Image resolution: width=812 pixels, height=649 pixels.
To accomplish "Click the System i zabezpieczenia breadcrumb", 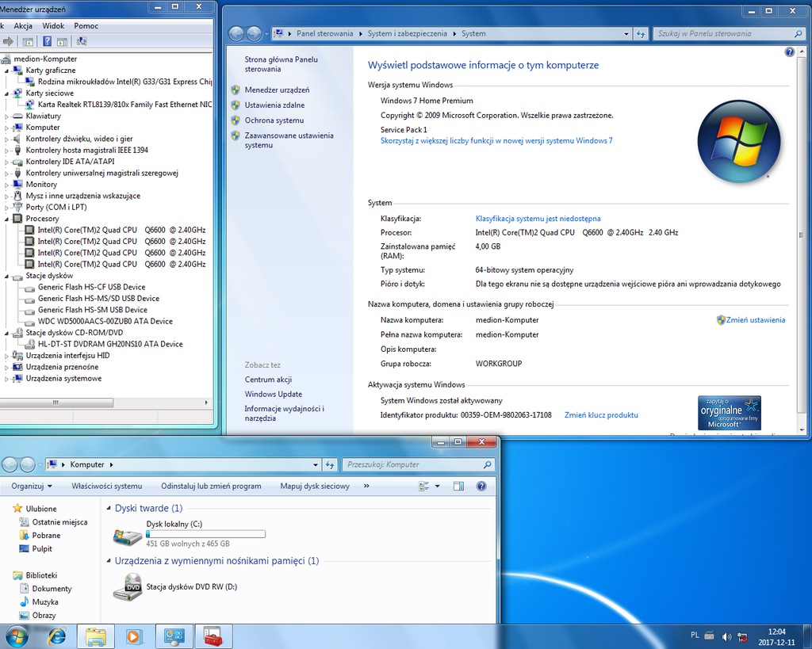I will click(407, 33).
